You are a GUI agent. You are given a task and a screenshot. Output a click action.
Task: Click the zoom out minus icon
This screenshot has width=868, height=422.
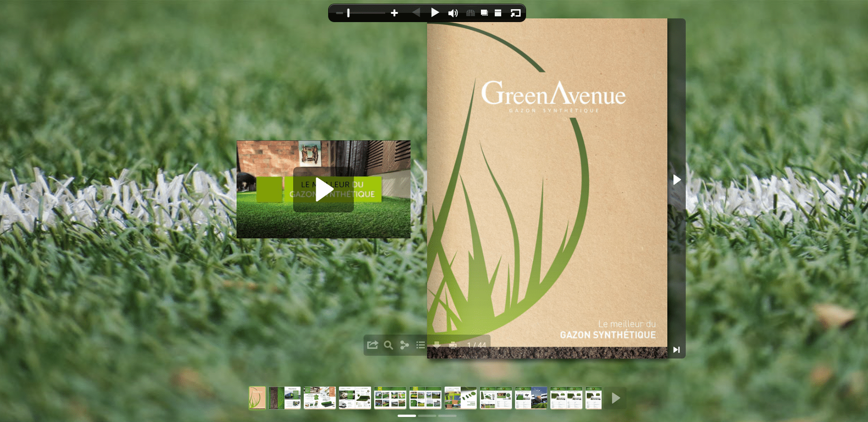[x=339, y=13]
